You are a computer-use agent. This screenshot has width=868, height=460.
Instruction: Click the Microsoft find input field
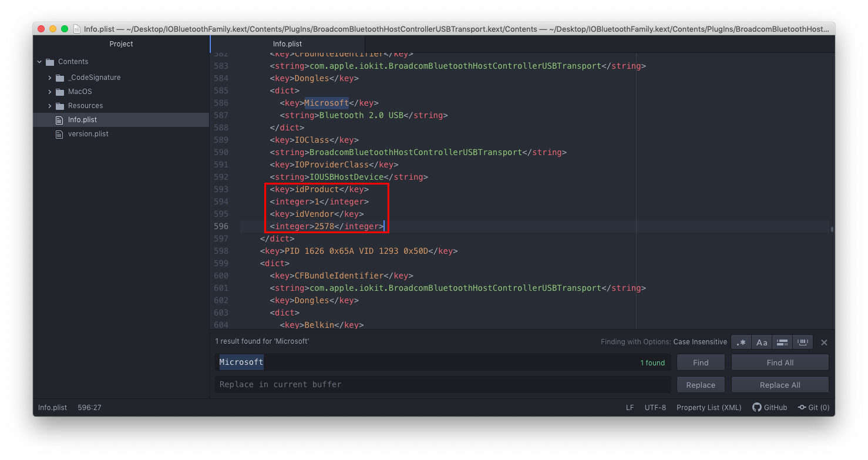[443, 362]
